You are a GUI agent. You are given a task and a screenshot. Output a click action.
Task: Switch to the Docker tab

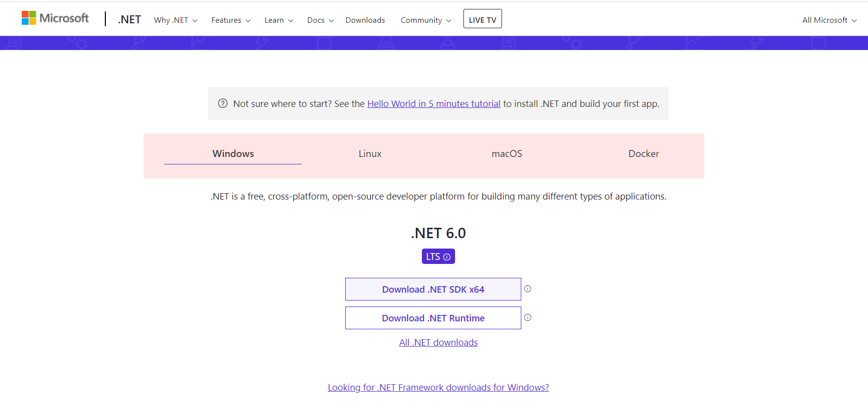point(643,154)
